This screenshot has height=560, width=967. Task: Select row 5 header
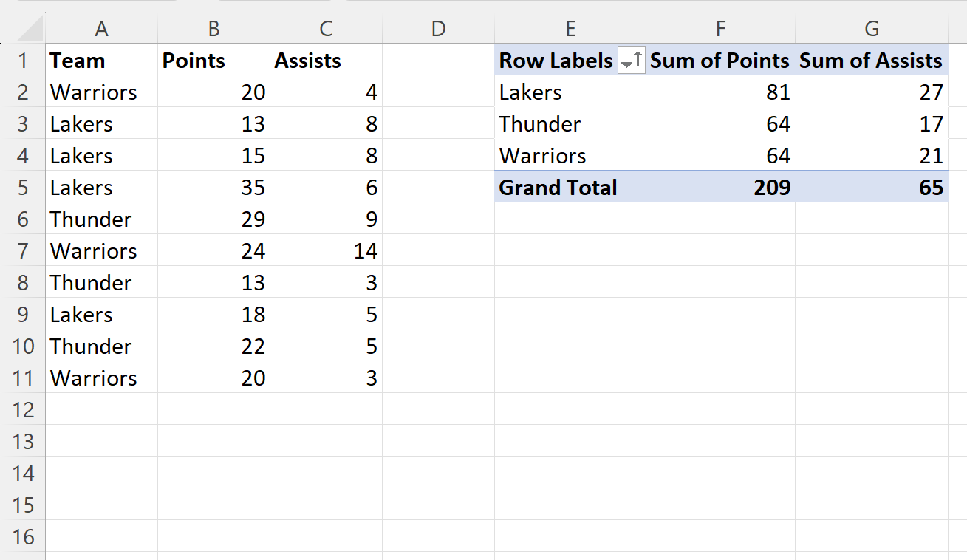(23, 188)
